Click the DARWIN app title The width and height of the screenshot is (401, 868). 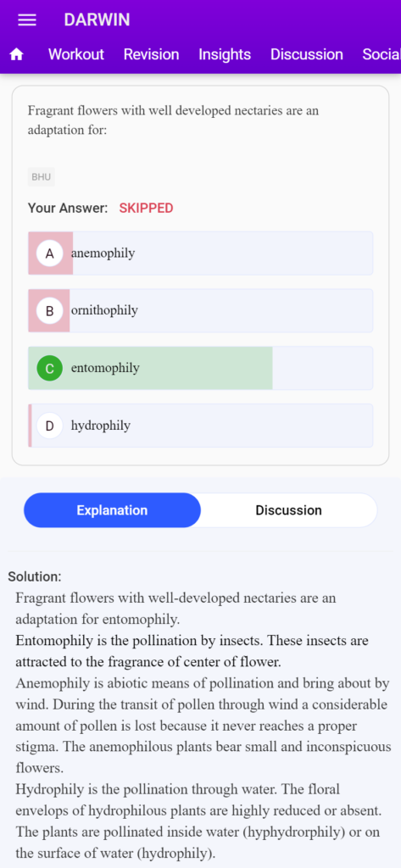pos(97,20)
